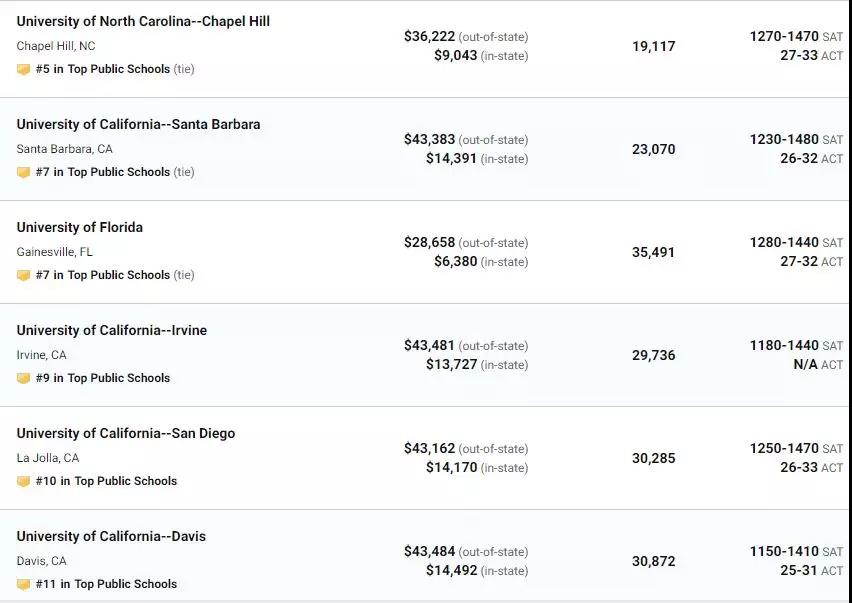Image resolution: width=852 pixels, height=603 pixels.
Task: Click '#9 in Top Public Schools' ranking text
Action: coord(103,378)
